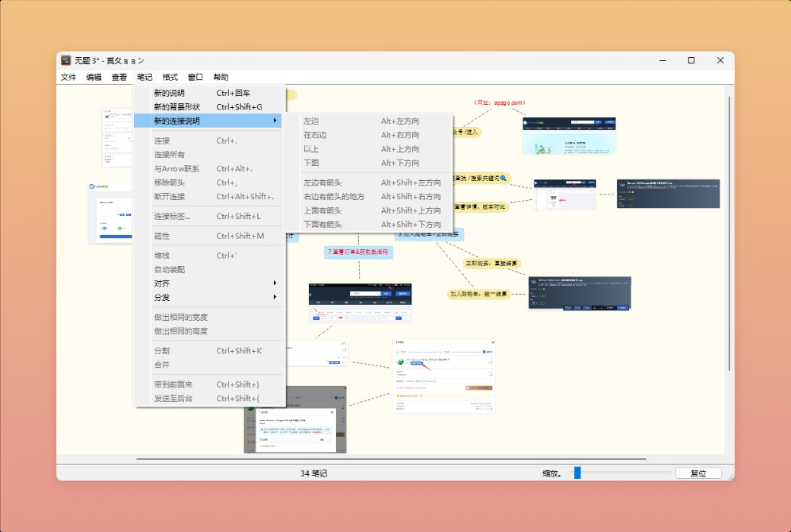This screenshot has height=532, width=791.
Task: Toggle 自动装配 auto-arrange
Action: (x=167, y=268)
